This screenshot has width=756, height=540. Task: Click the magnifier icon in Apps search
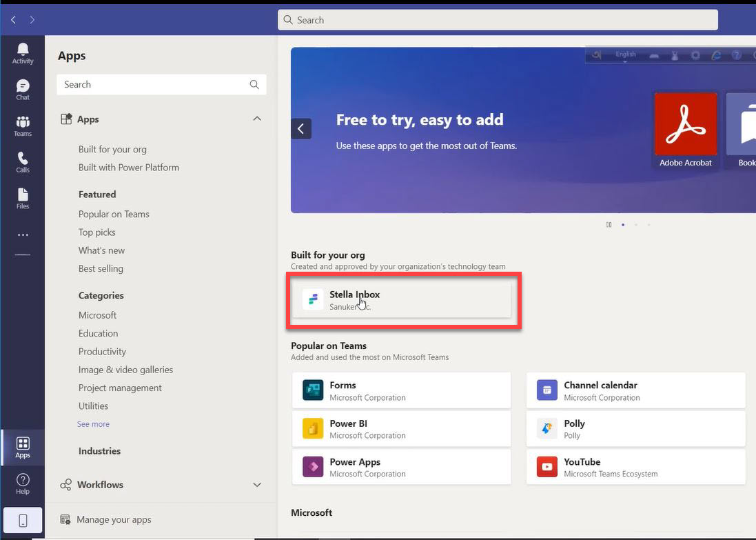(x=254, y=84)
